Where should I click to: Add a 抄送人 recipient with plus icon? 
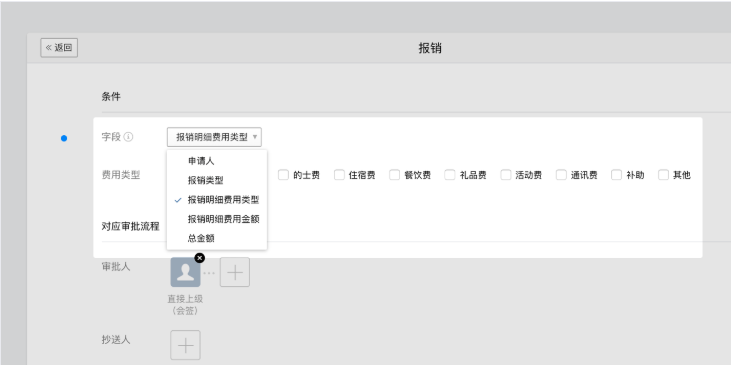point(186,345)
